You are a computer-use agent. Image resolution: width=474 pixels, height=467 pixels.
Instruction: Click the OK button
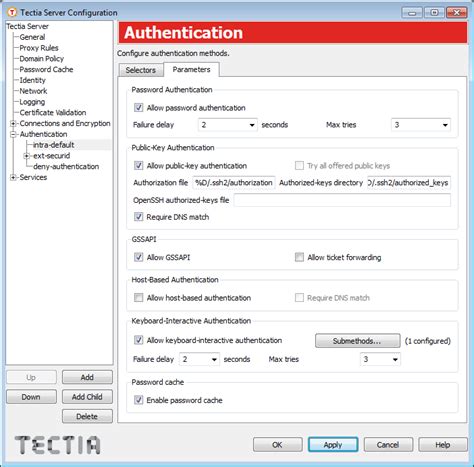(x=278, y=445)
